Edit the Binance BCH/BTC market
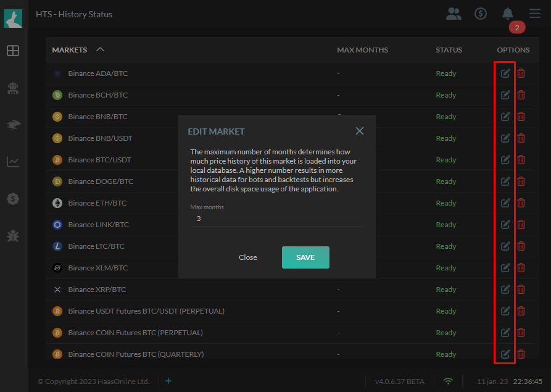551x392 pixels. [505, 95]
